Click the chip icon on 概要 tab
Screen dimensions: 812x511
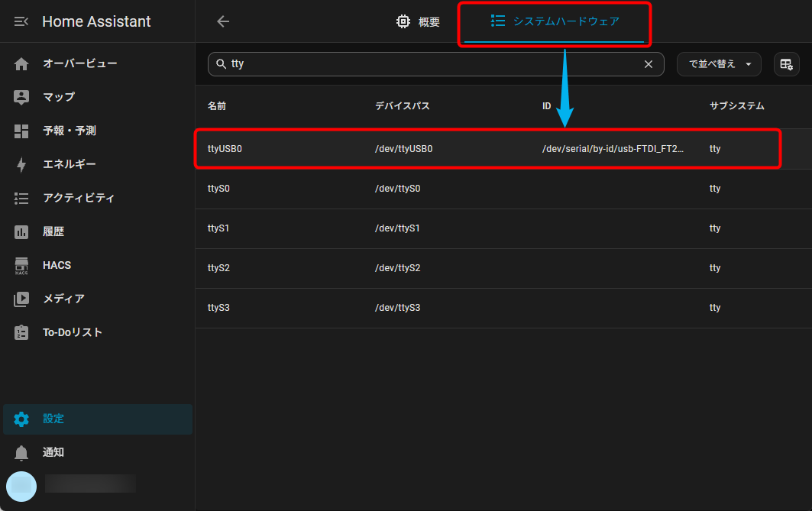[x=403, y=21]
